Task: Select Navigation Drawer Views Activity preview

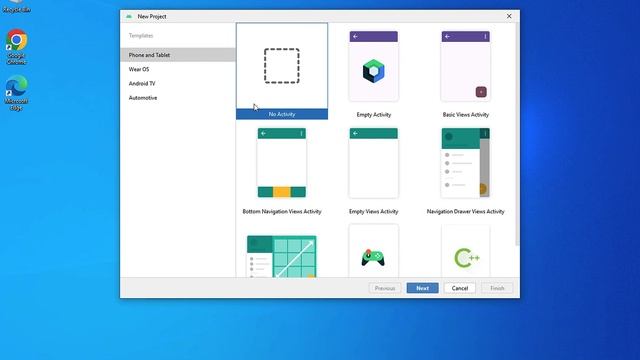Action: pyautogui.click(x=465, y=162)
